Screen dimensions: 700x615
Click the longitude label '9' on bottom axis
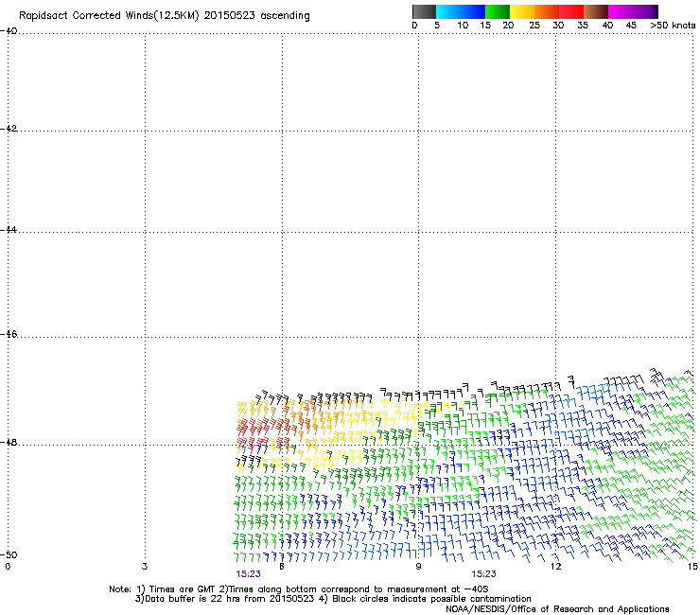pos(418,567)
